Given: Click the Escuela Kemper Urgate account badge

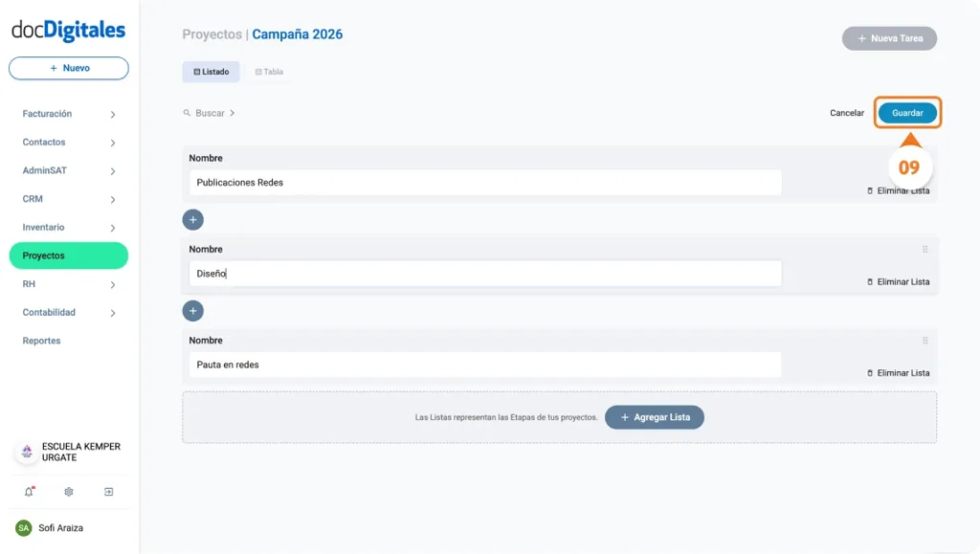Looking at the screenshot, I should click(x=67, y=451).
